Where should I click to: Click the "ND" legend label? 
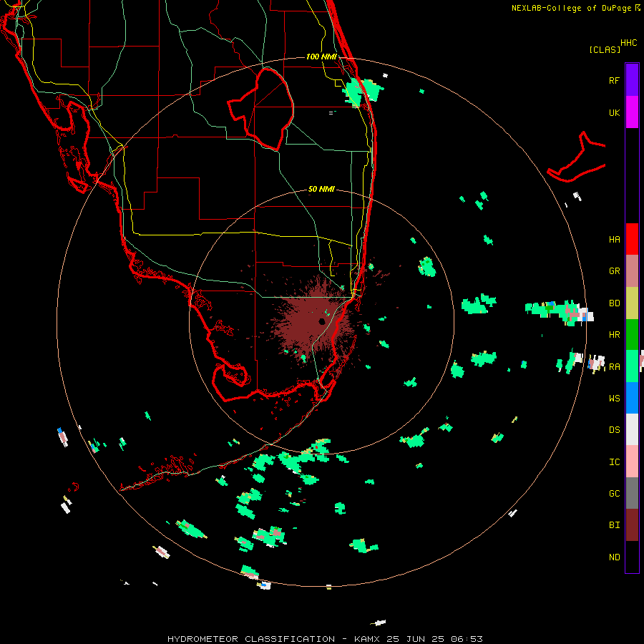pyautogui.click(x=614, y=557)
